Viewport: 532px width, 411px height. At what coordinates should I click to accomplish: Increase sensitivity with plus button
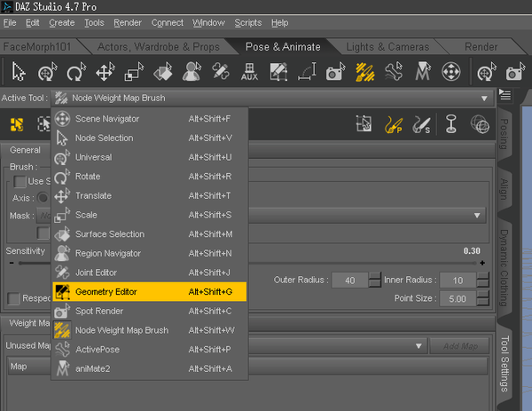tap(482, 263)
